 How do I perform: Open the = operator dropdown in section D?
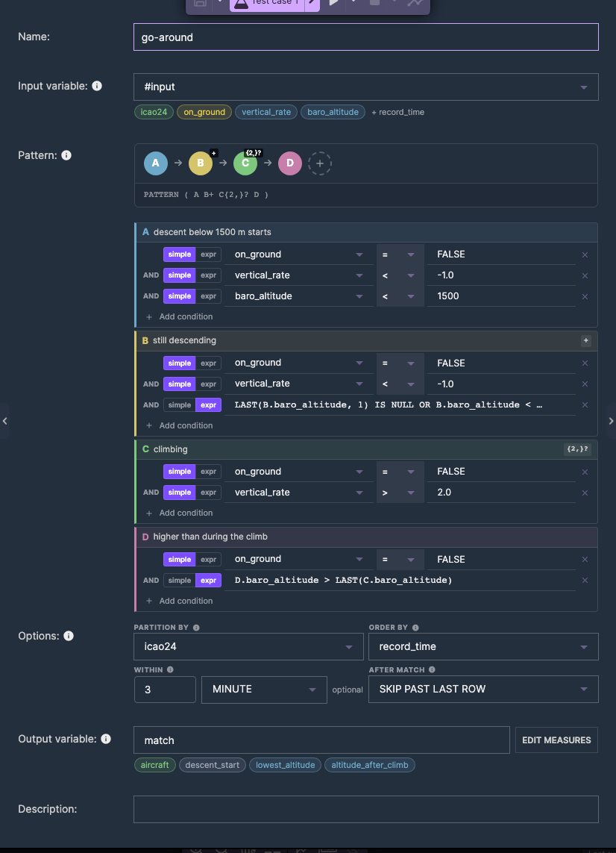pyautogui.click(x=400, y=559)
